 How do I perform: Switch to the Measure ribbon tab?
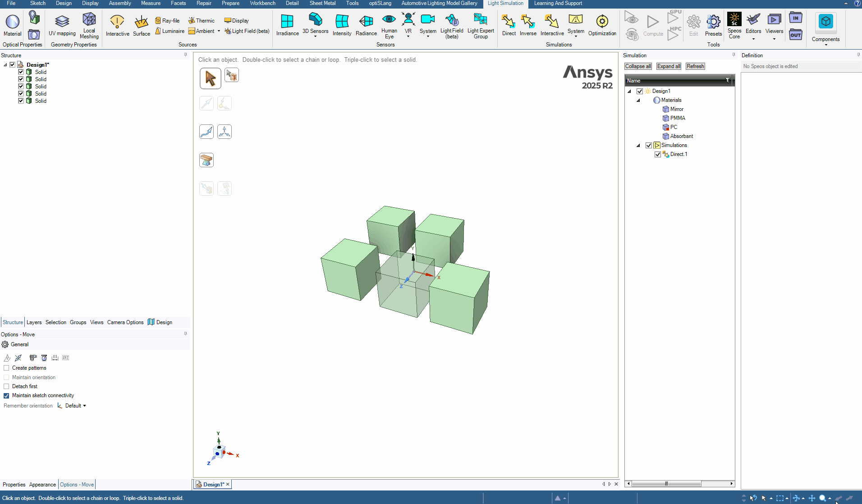coord(151,3)
